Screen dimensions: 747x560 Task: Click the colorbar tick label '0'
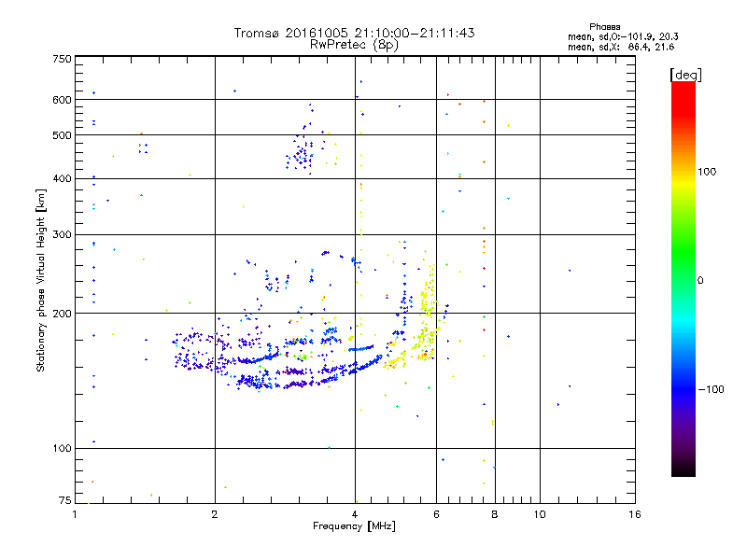700,281
